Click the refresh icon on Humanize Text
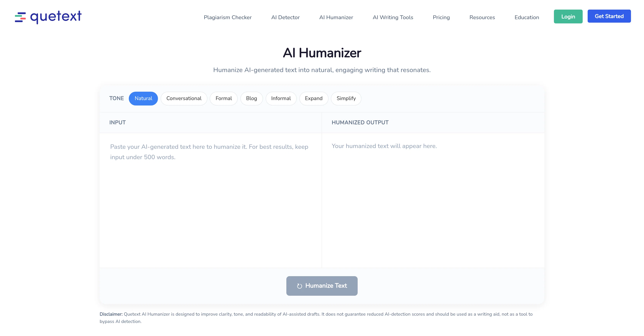Screen dimensions: 644x336 [x=300, y=286]
